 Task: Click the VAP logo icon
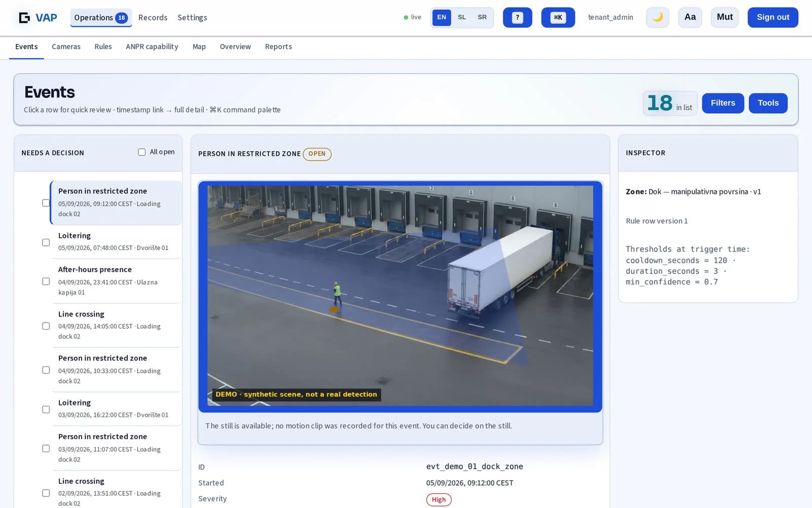24,18
